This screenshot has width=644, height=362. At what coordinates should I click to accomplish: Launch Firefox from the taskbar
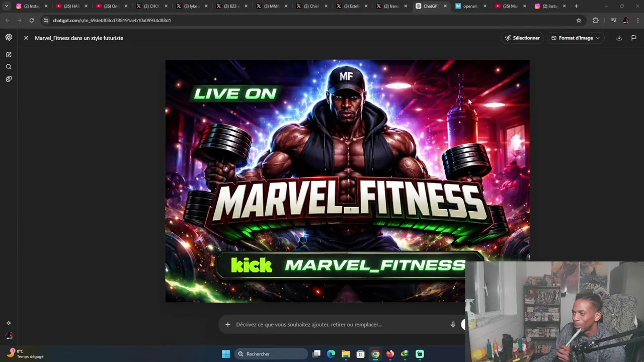390,354
